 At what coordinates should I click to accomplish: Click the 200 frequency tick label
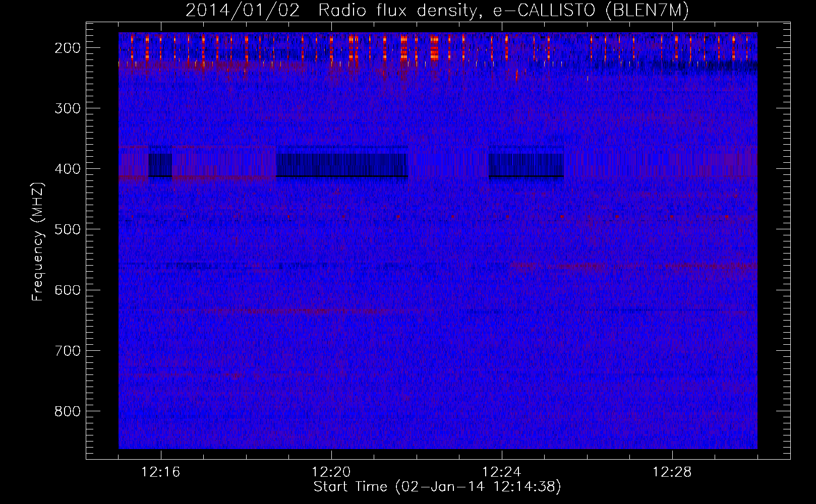pyautogui.click(x=68, y=48)
